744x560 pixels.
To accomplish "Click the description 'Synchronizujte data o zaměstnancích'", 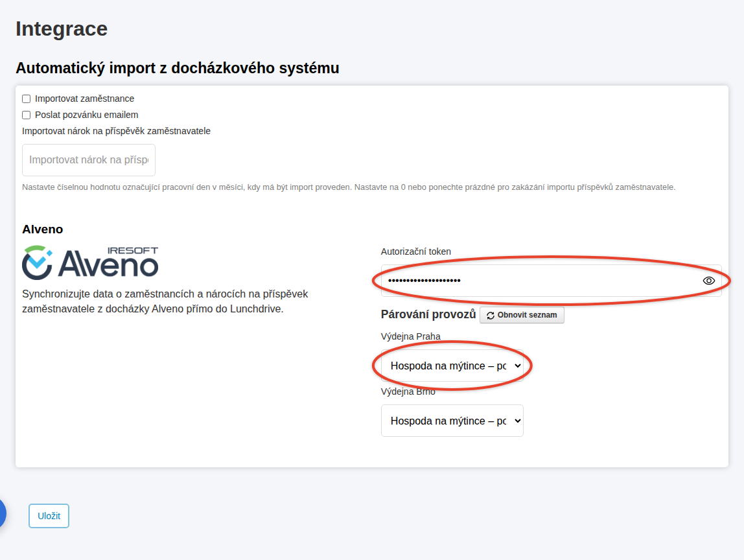I will [x=165, y=301].
